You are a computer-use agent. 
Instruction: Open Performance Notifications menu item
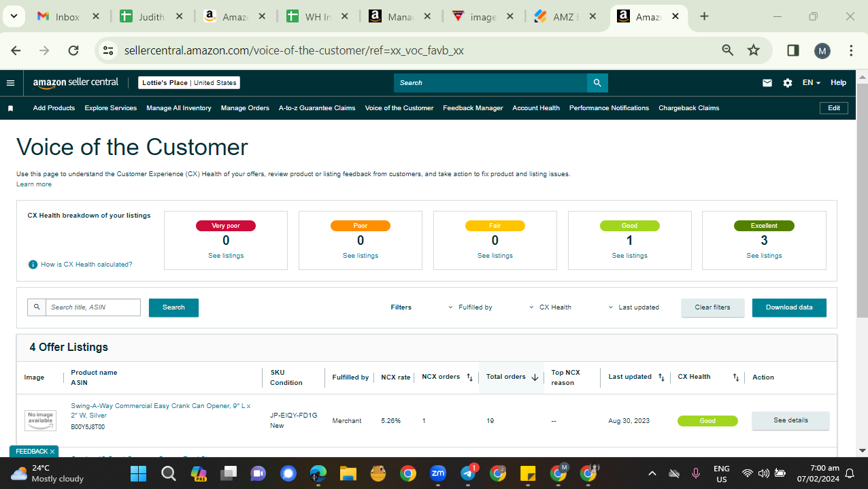pyautogui.click(x=609, y=108)
